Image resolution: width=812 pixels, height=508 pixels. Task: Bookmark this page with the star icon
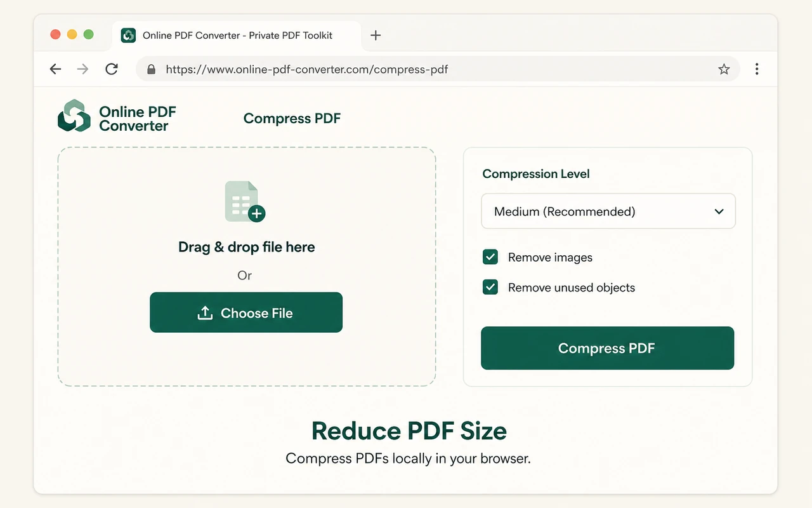pyautogui.click(x=724, y=69)
